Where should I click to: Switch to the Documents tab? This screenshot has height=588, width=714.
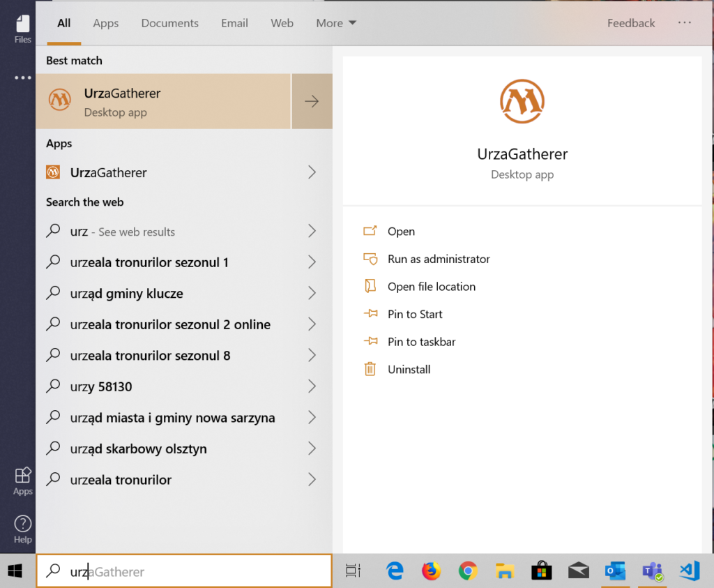tap(170, 23)
